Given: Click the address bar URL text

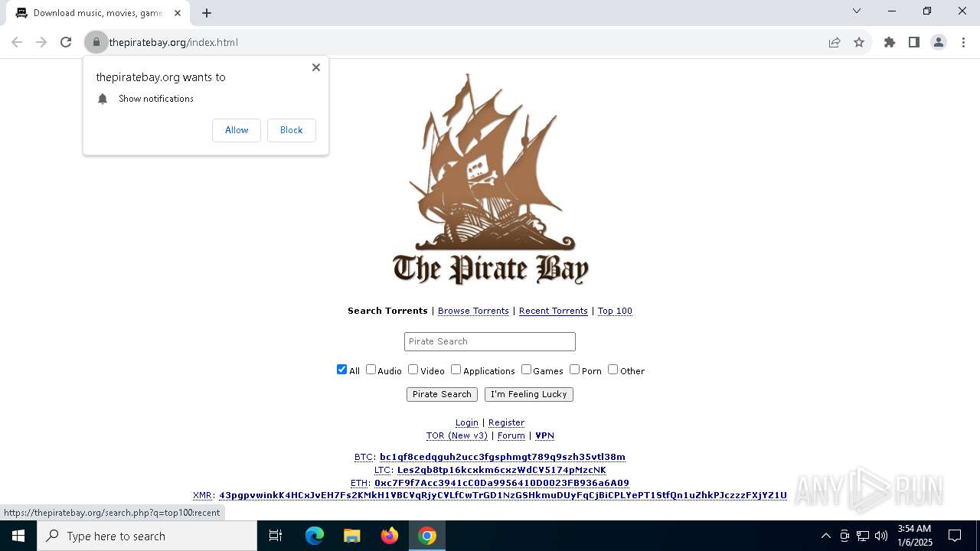Looking at the screenshot, I should point(174,42).
